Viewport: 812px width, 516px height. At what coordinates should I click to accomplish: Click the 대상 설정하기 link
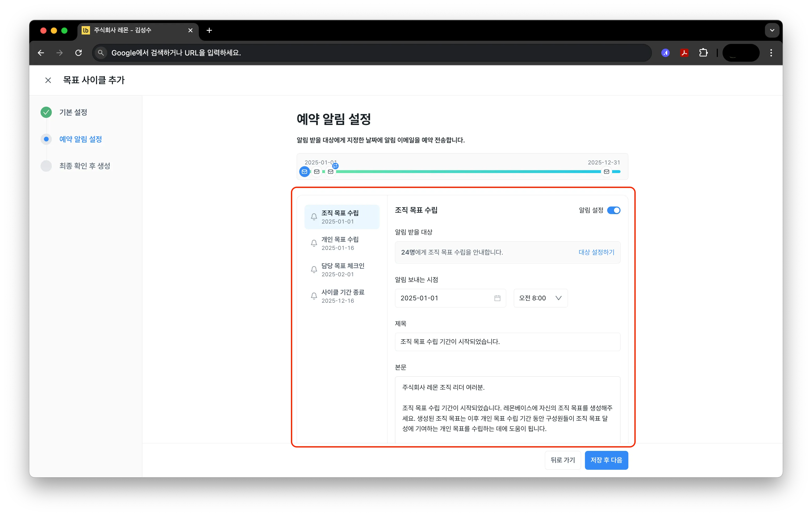coord(596,252)
